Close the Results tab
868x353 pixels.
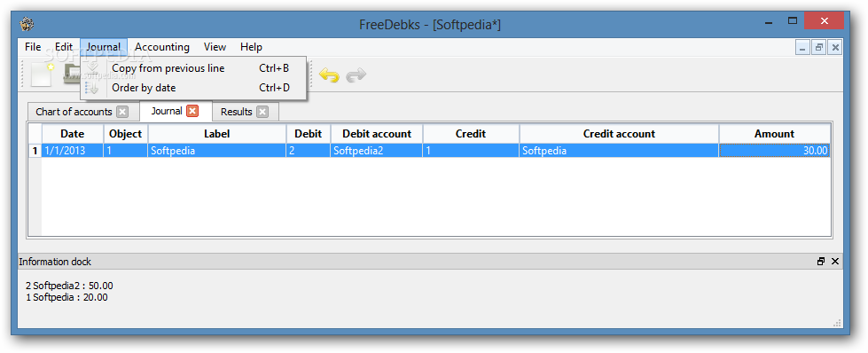coord(262,112)
